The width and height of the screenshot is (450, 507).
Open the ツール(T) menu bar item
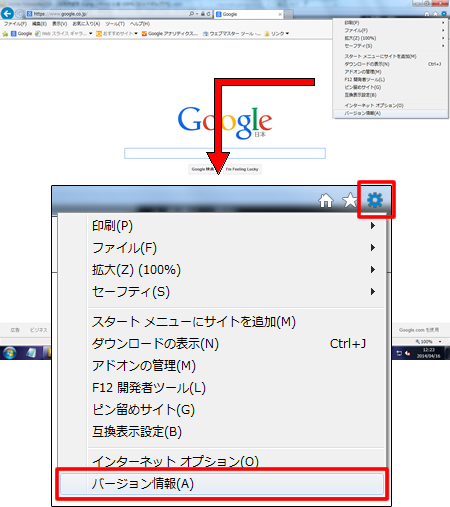point(115,24)
